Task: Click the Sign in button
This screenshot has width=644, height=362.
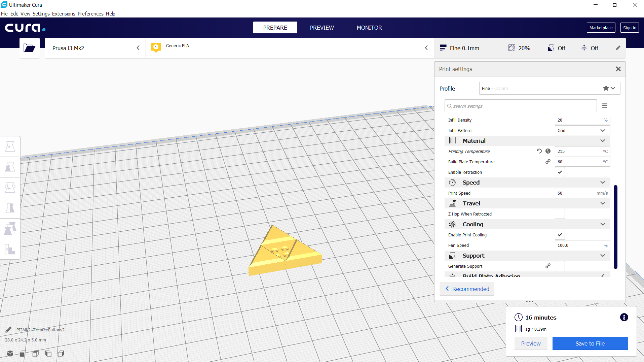Action: click(630, 28)
